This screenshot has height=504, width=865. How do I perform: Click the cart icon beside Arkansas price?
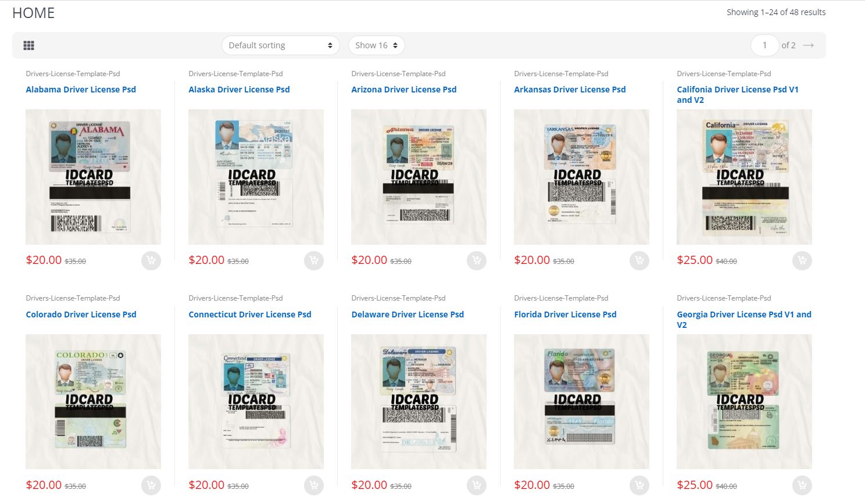[x=639, y=260]
